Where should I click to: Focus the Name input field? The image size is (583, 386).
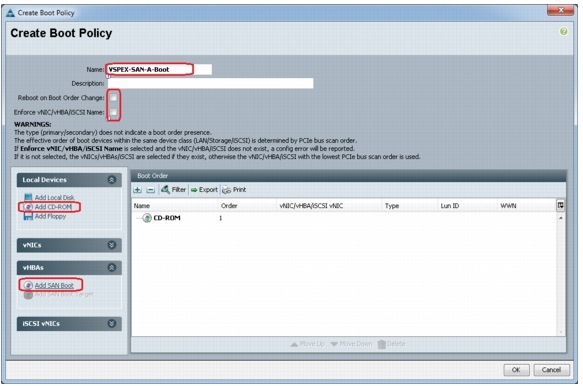[x=159, y=70]
